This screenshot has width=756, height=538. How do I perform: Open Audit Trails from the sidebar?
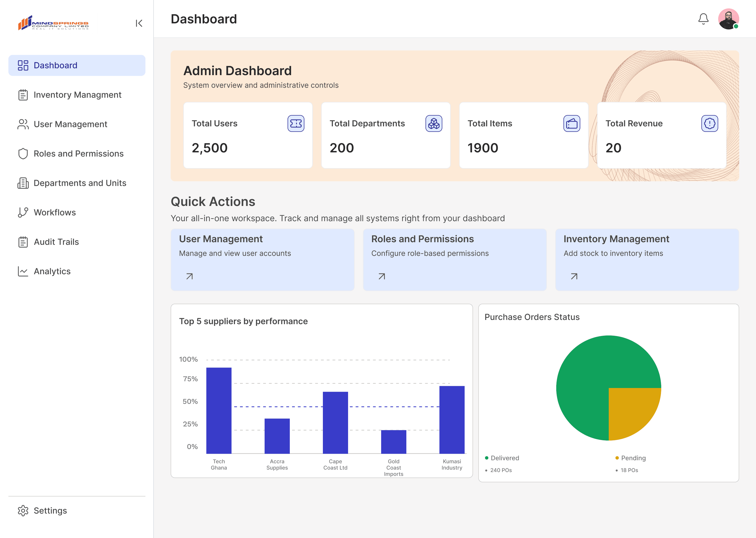[x=77, y=242]
